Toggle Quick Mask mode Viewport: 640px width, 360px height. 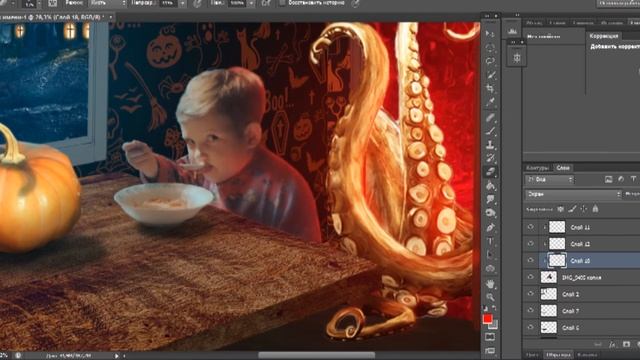tap(490, 337)
